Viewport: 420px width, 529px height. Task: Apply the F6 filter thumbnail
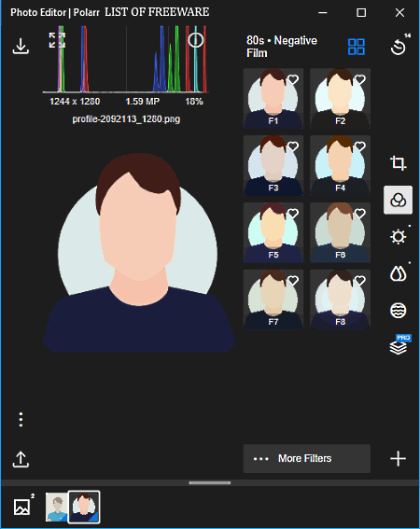pyautogui.click(x=341, y=232)
